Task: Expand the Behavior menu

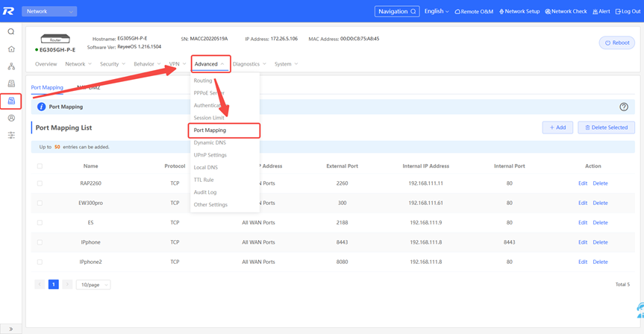Action: 147,64
